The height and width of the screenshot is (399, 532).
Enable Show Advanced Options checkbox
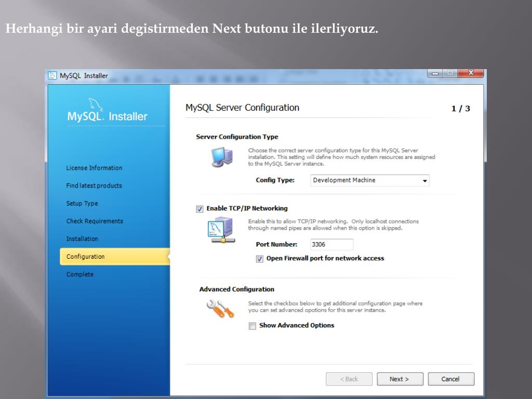[252, 326]
